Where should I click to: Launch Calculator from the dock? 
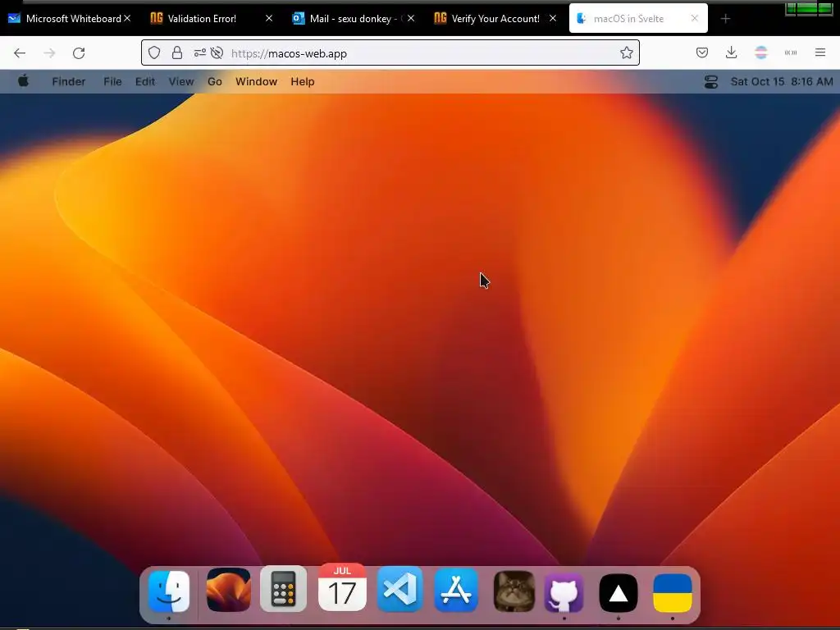point(283,589)
